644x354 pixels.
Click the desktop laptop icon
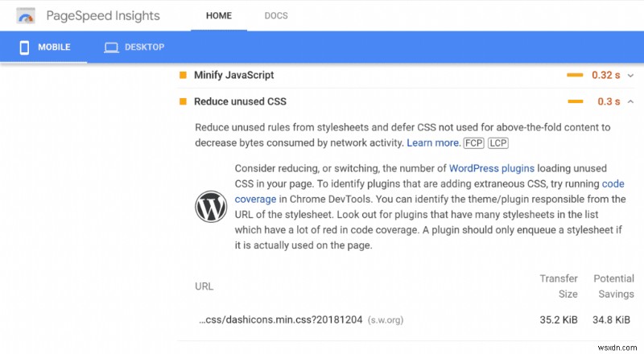[x=111, y=47]
